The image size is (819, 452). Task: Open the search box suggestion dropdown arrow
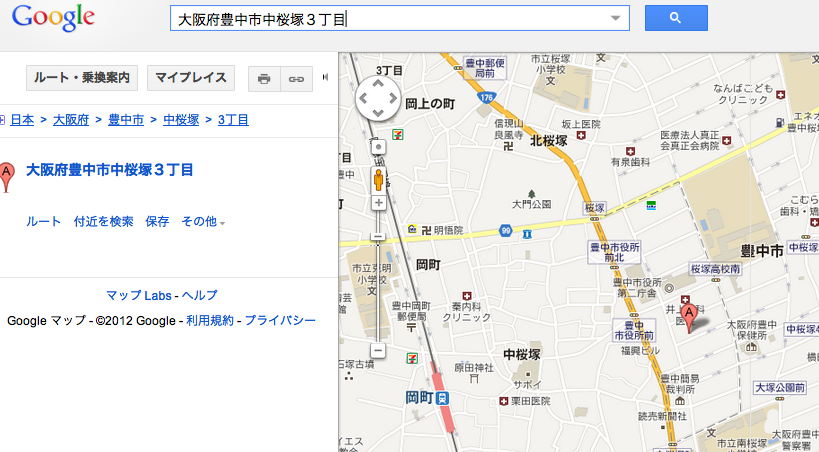(x=616, y=18)
